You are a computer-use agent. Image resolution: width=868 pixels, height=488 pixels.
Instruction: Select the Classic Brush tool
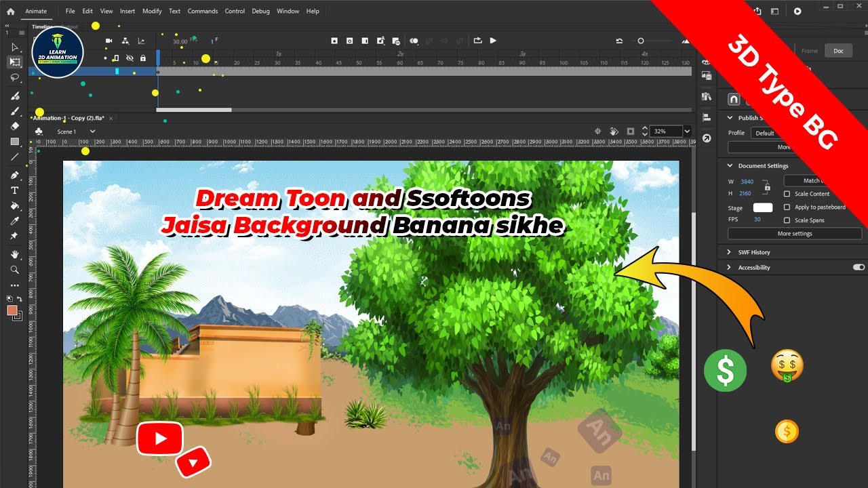[x=14, y=110]
